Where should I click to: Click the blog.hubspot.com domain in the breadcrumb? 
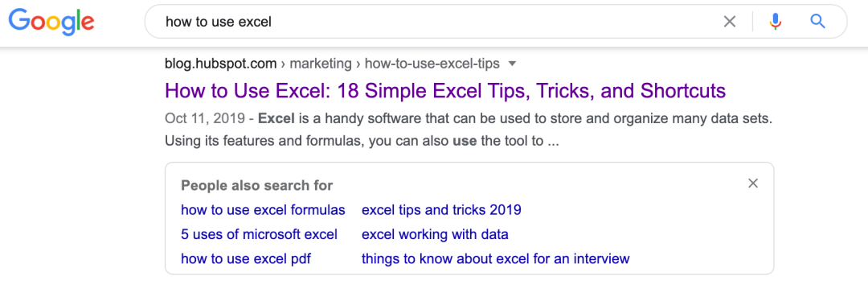tap(221, 64)
